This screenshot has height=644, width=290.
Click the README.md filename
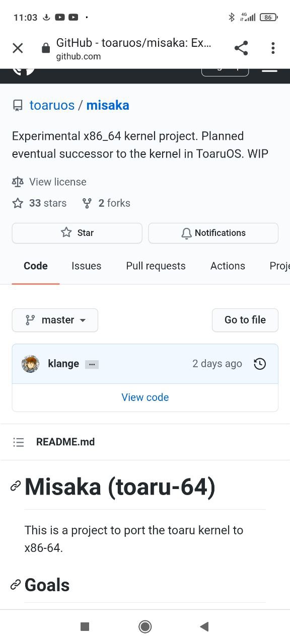pos(65,442)
